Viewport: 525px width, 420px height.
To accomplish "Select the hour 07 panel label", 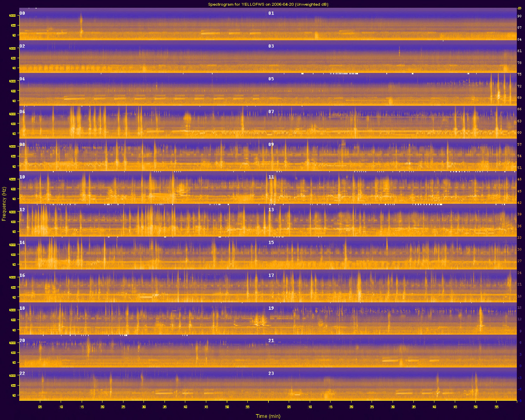I will pos(271,111).
